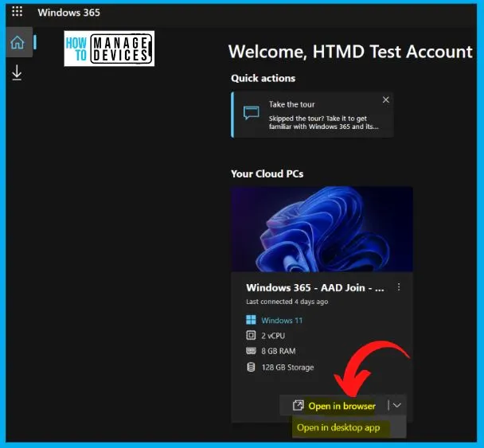
Task: Click the Quick actions heading
Action: click(263, 78)
